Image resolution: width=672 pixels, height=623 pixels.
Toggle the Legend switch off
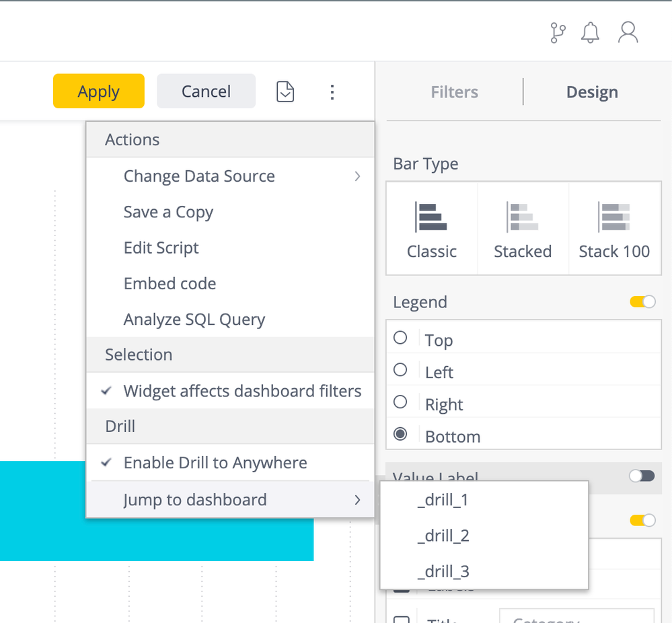(x=642, y=302)
